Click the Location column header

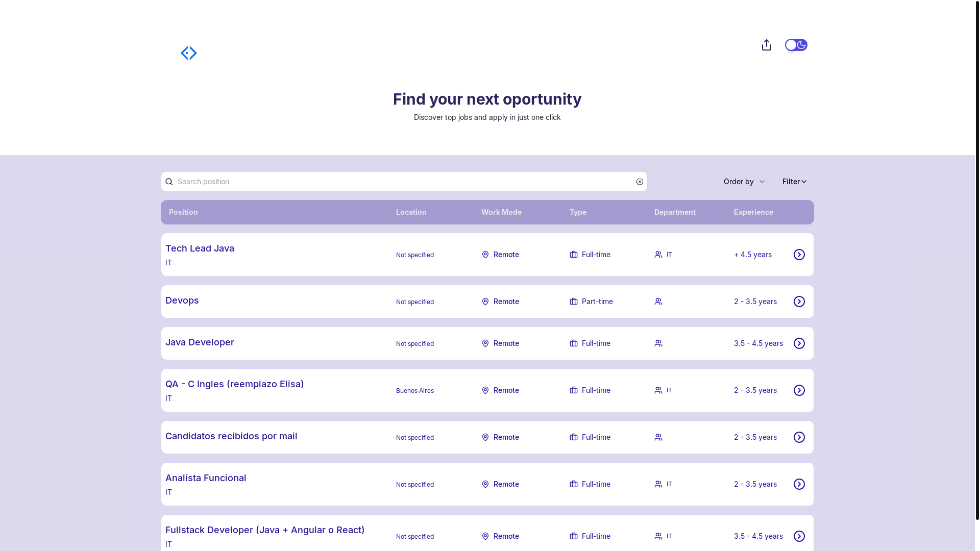pyautogui.click(x=411, y=212)
